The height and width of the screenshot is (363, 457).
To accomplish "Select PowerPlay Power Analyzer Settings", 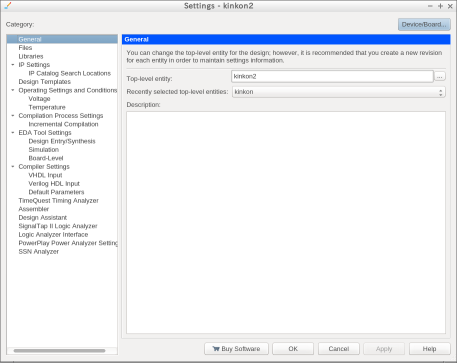I will pyautogui.click(x=68, y=243).
